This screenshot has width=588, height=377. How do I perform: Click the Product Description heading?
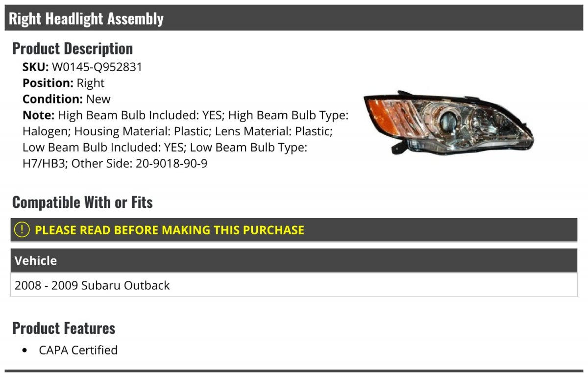[73, 49]
